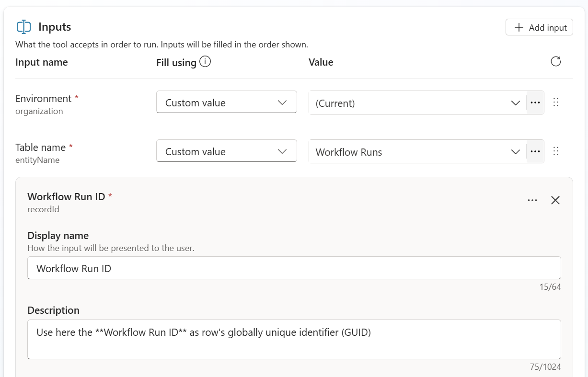Click the Add input button
This screenshot has height=377, width=588.
(539, 27)
